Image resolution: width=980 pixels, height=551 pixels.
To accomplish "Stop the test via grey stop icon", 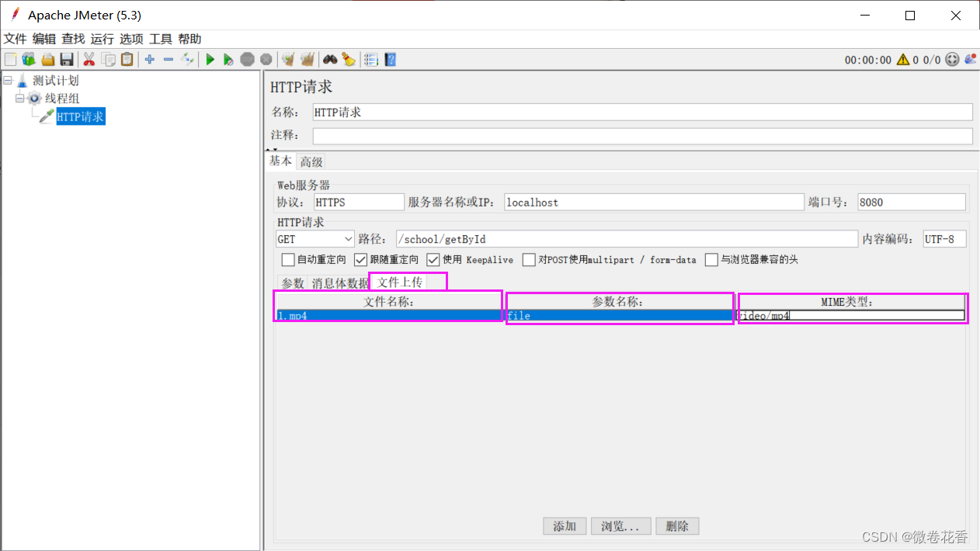I will (x=247, y=59).
